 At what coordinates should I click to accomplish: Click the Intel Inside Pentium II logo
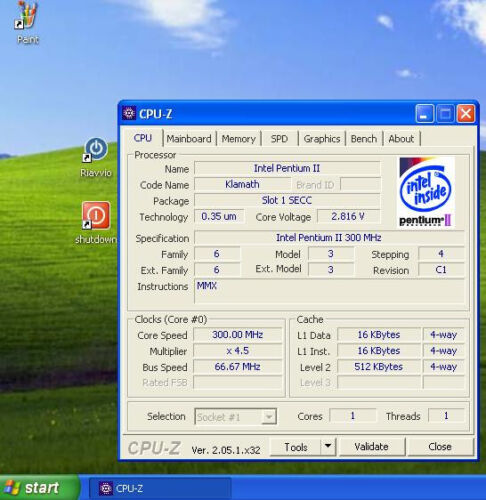[x=426, y=193]
